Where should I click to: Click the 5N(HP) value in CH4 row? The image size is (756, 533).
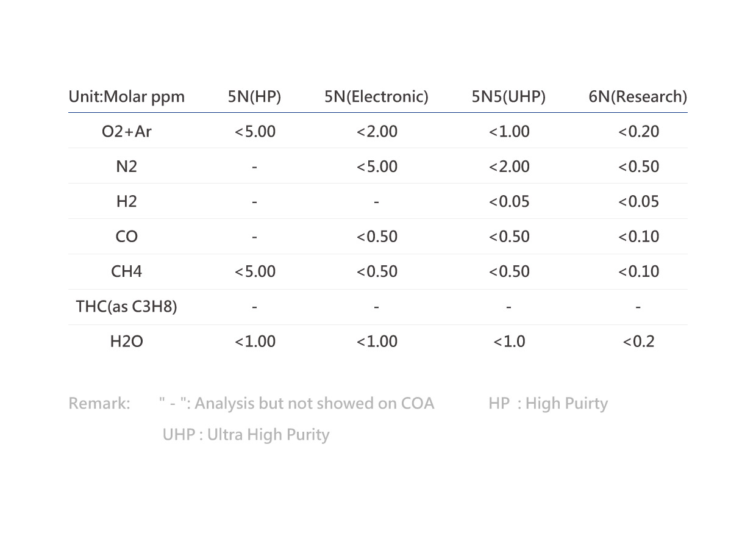point(255,271)
